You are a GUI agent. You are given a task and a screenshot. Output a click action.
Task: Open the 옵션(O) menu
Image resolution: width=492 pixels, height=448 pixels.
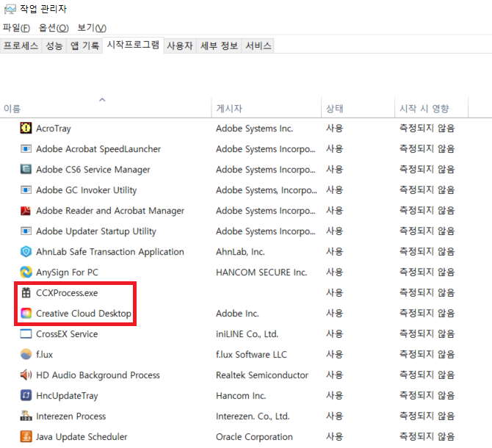coord(54,28)
